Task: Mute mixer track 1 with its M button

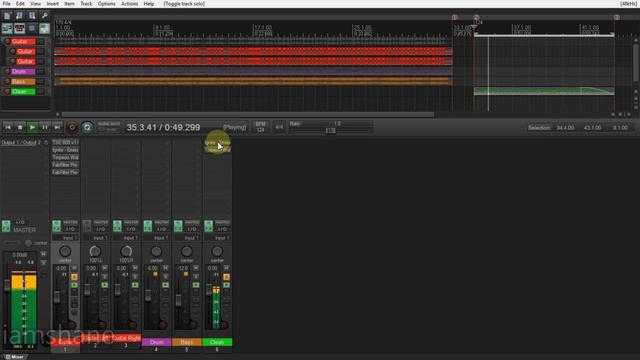Action: (x=74, y=268)
